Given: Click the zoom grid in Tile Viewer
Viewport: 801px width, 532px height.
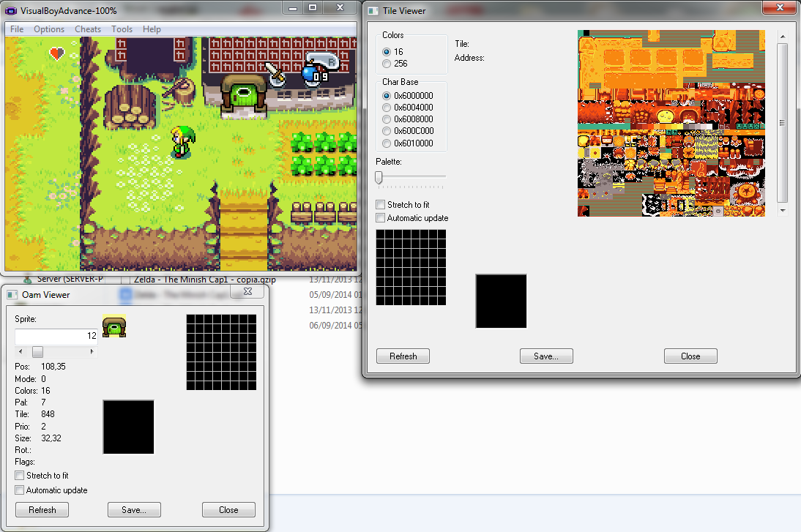Looking at the screenshot, I should pos(411,268).
